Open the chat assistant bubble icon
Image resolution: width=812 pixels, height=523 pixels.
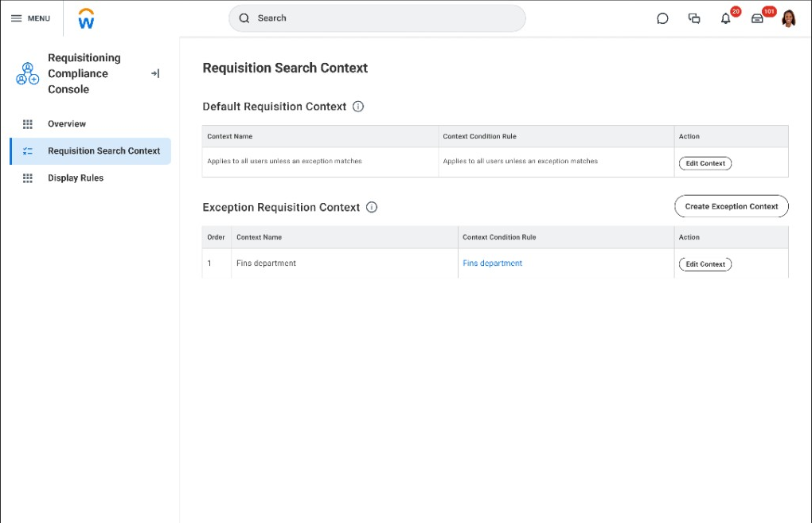coord(662,18)
